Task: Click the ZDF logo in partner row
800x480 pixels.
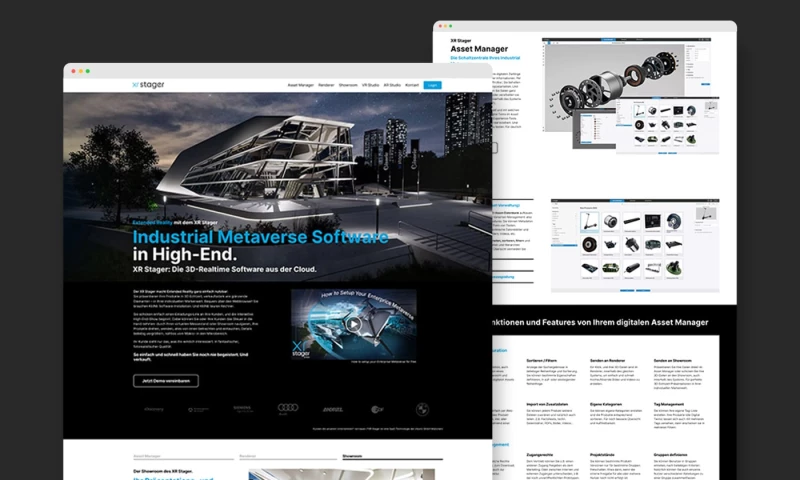Action: (x=376, y=409)
